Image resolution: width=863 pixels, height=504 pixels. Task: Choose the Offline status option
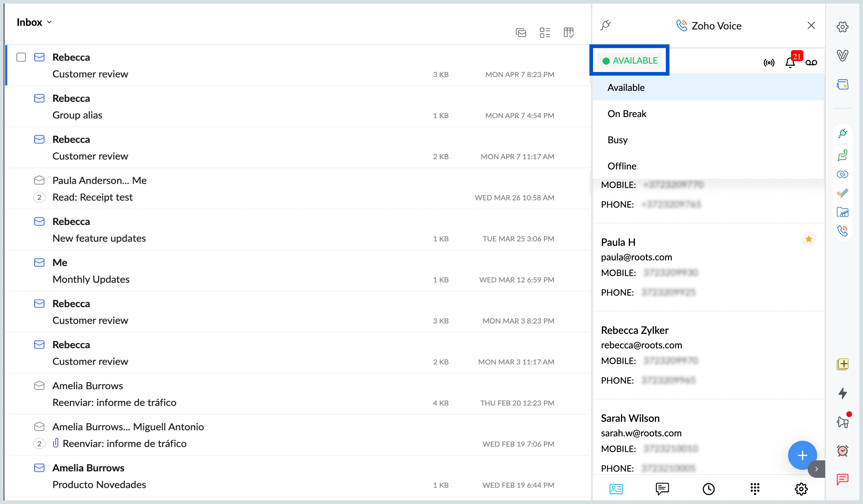click(x=622, y=166)
